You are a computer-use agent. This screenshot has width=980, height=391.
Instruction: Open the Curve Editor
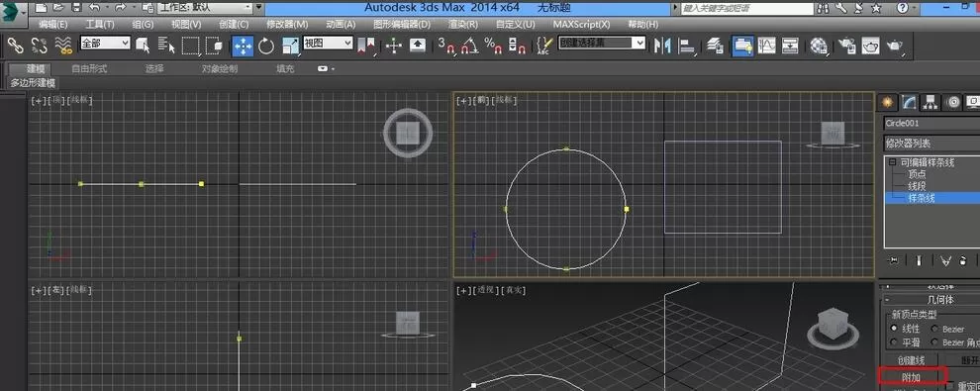coord(767,46)
